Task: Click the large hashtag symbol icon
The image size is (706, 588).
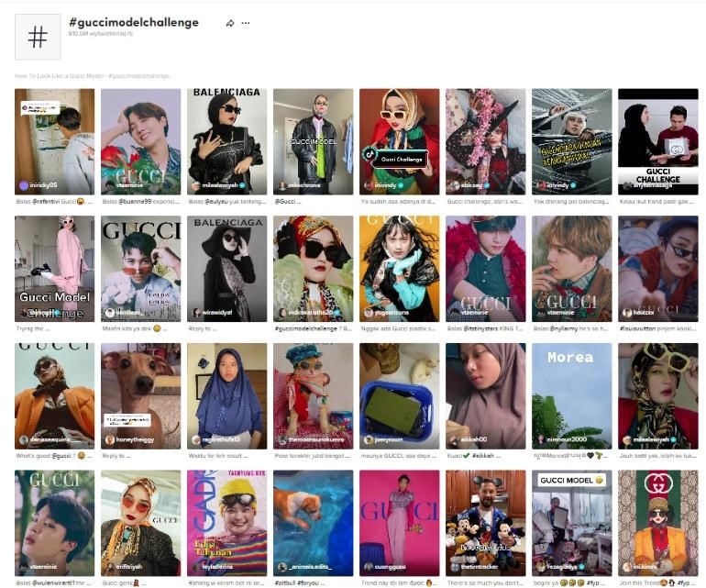Action: (38, 37)
